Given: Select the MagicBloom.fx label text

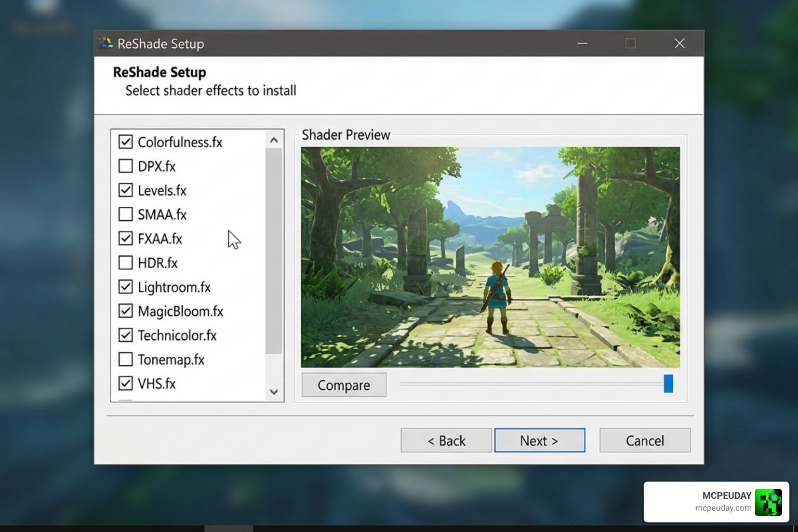Looking at the screenshot, I should click(x=180, y=311).
